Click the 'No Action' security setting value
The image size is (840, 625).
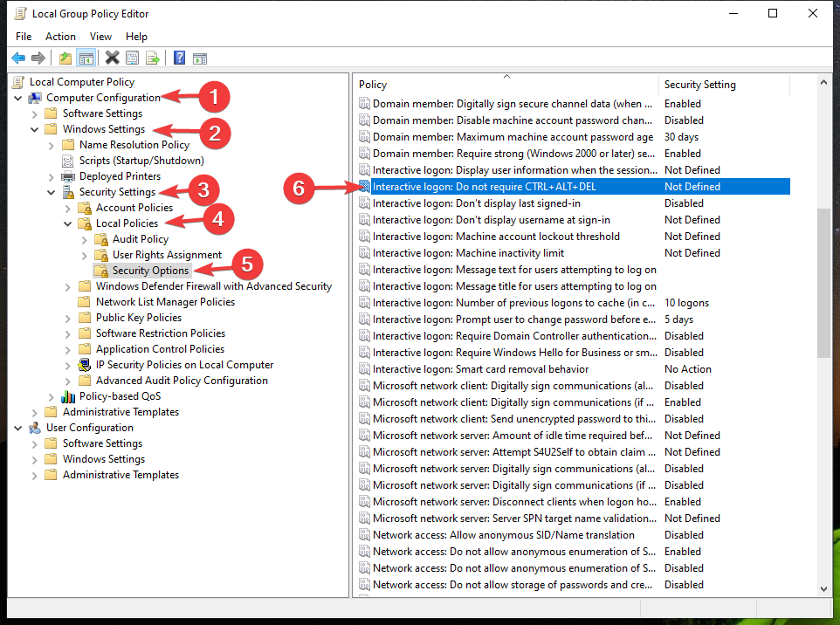coord(688,369)
